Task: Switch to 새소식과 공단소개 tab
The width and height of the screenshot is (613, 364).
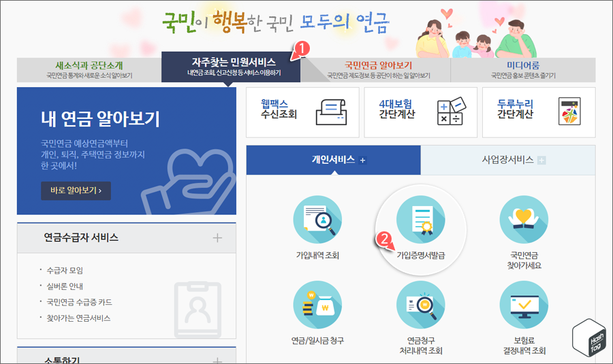Action: point(89,70)
